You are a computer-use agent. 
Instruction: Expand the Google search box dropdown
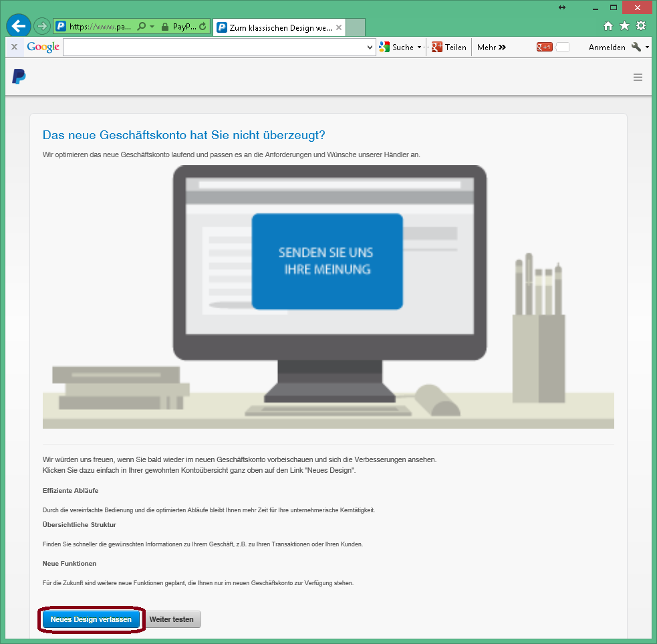tap(370, 47)
